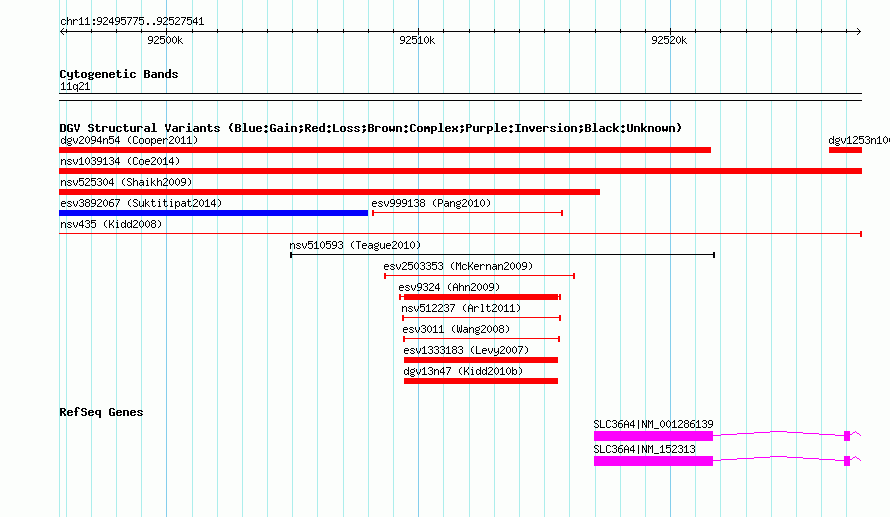Click the dgv2094n54 (Cooper2011) label
The width and height of the screenshot is (890, 517).
129,140
